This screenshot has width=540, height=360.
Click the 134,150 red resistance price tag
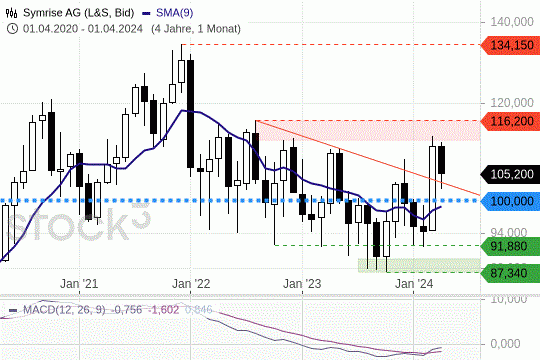(511, 45)
